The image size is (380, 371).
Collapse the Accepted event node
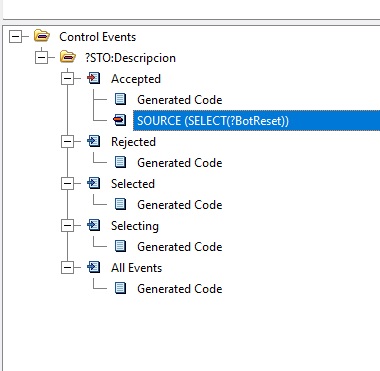[x=67, y=78]
